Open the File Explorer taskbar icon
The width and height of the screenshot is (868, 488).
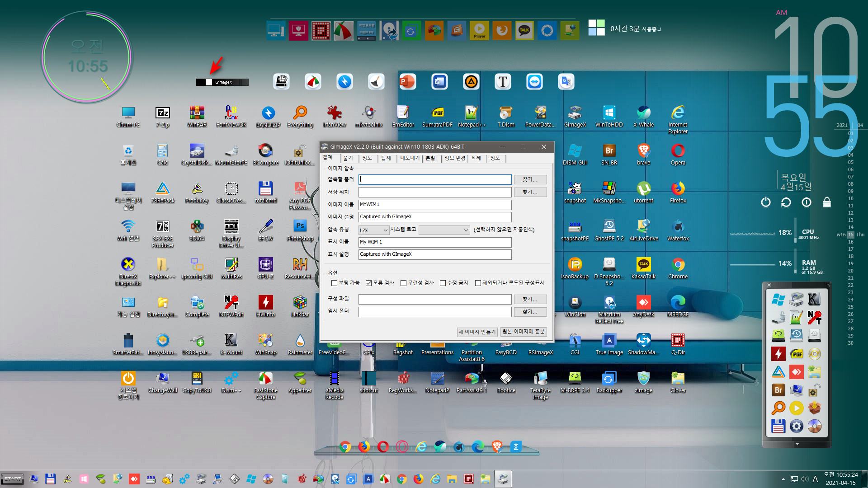[452, 479]
